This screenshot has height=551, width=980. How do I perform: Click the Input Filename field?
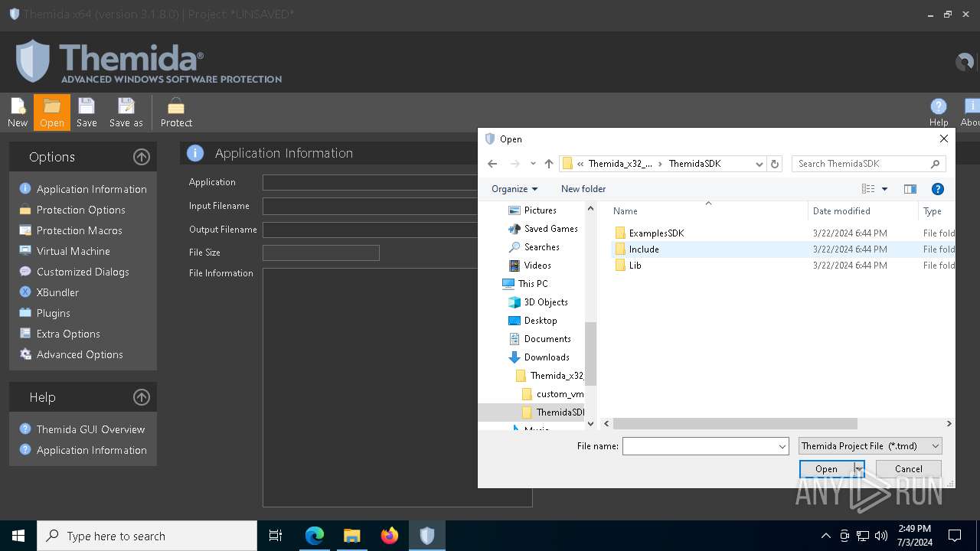click(x=370, y=206)
